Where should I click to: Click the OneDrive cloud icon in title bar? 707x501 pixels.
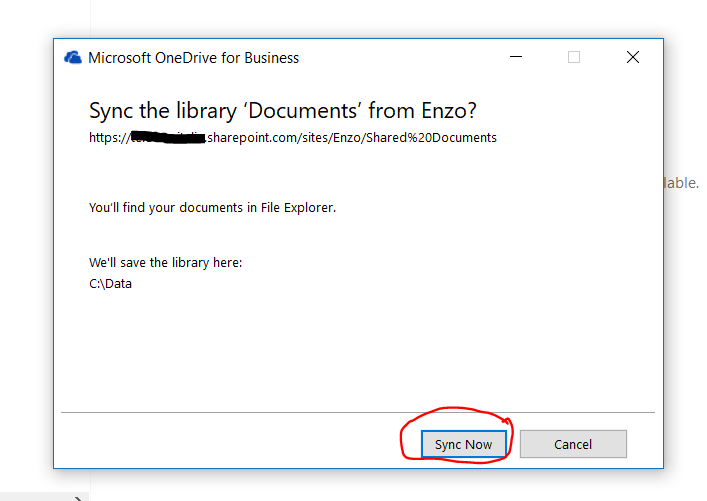pyautogui.click(x=73, y=58)
